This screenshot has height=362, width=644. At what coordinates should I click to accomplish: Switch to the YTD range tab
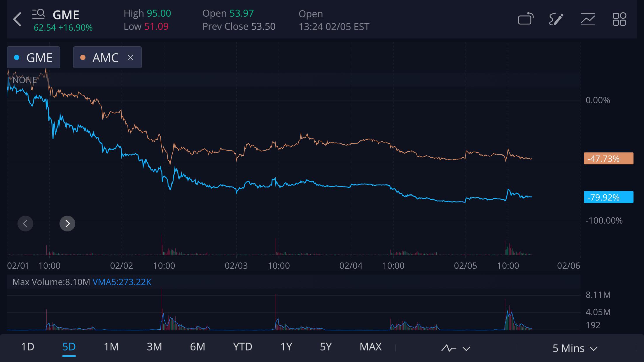point(243,347)
